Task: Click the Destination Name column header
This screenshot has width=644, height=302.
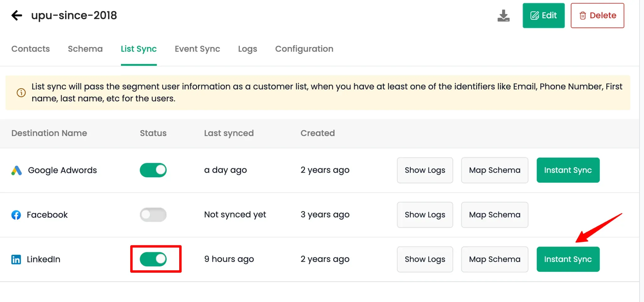Action: 49,133
